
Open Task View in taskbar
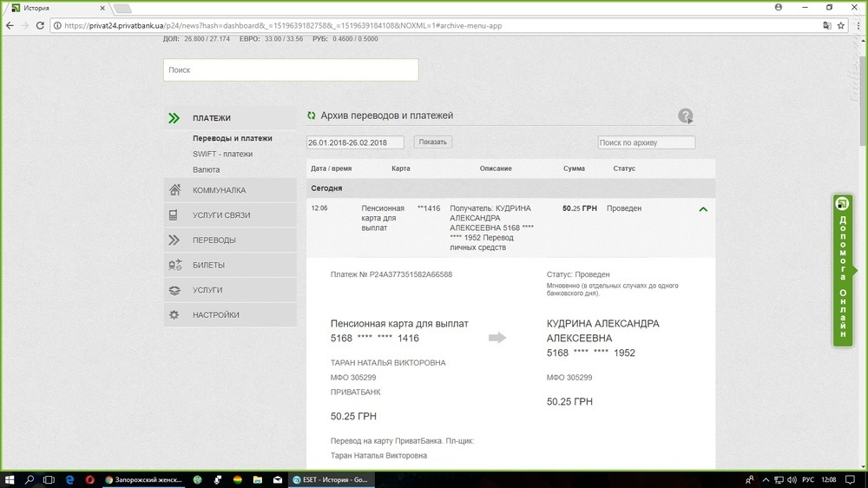[49, 479]
